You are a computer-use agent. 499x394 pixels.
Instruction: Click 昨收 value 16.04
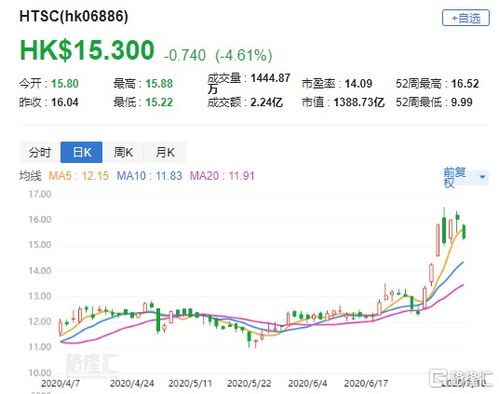[65, 102]
